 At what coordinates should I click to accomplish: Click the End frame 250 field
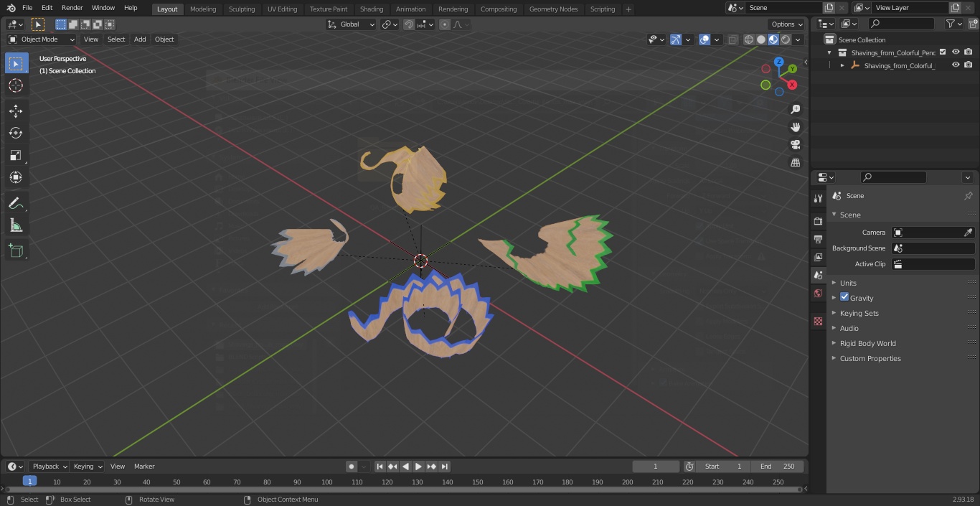(778, 467)
